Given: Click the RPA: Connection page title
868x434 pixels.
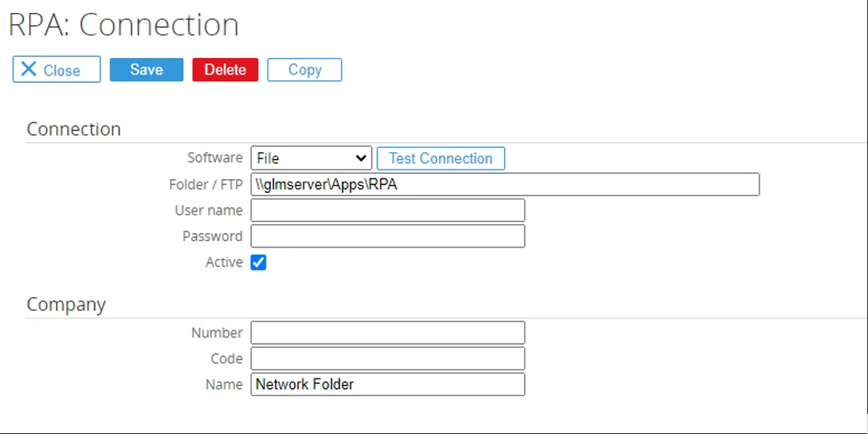Looking at the screenshot, I should tap(124, 25).
